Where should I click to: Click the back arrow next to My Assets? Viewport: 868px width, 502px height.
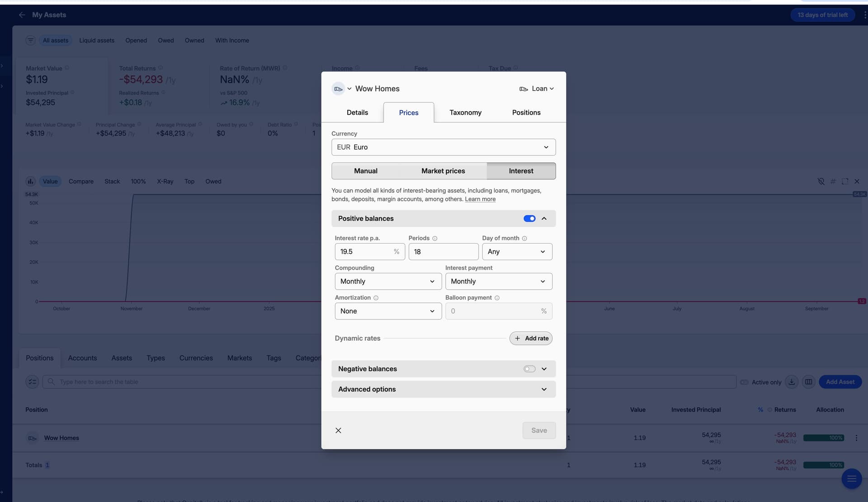click(22, 15)
